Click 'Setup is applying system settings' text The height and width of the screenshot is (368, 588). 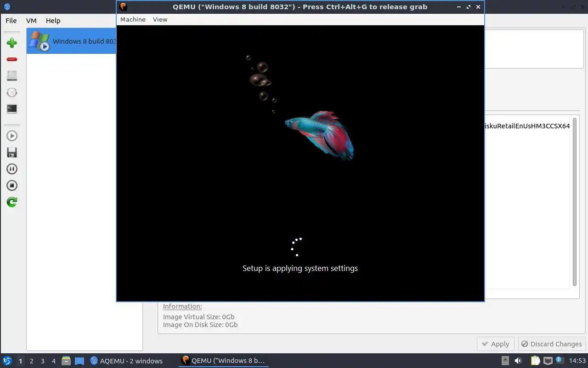pos(300,268)
